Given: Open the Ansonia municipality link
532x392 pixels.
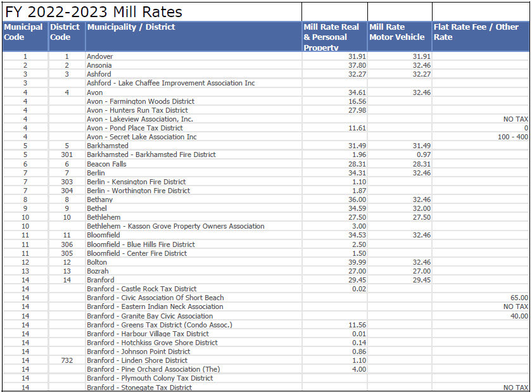Looking at the screenshot, I should pyautogui.click(x=99, y=65).
